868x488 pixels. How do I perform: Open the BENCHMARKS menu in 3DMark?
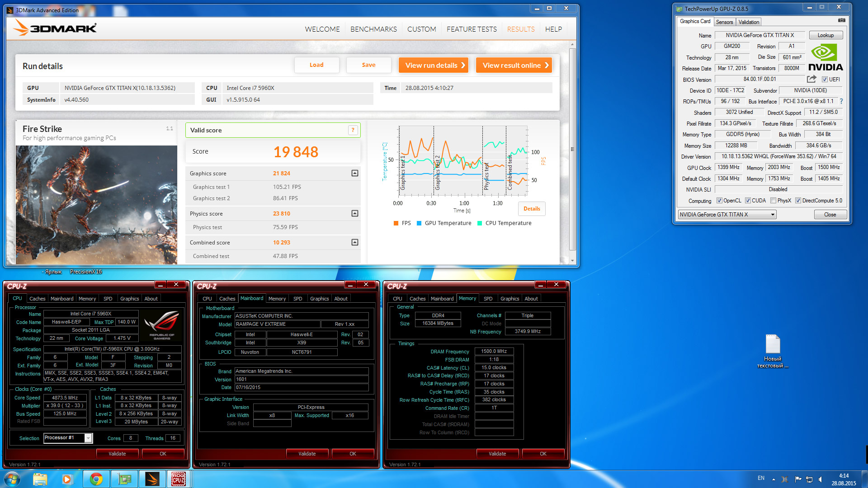[x=373, y=29]
